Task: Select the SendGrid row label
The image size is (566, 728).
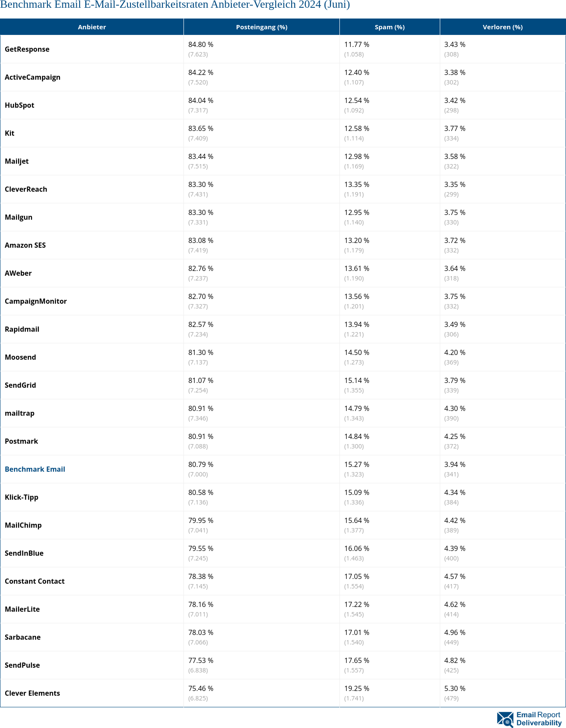Action: click(x=20, y=385)
